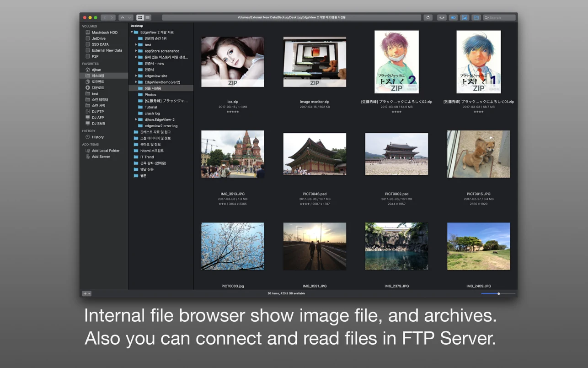Click the refresh icon in the toolbar

[428, 17]
